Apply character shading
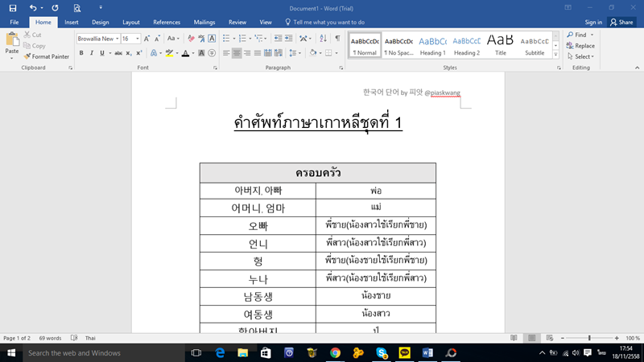 tap(201, 53)
